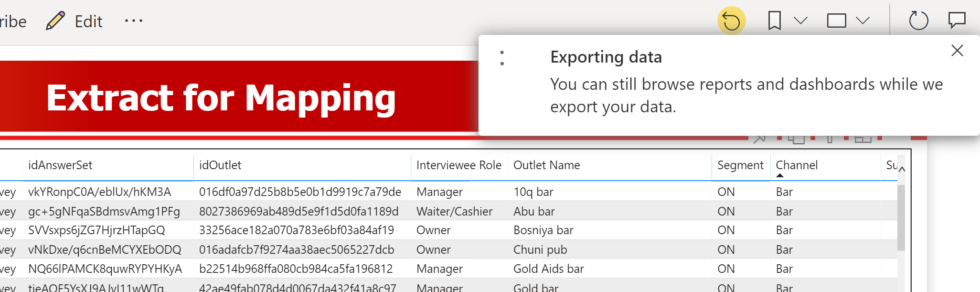
Task: Expand the View options chevron
Action: click(863, 21)
